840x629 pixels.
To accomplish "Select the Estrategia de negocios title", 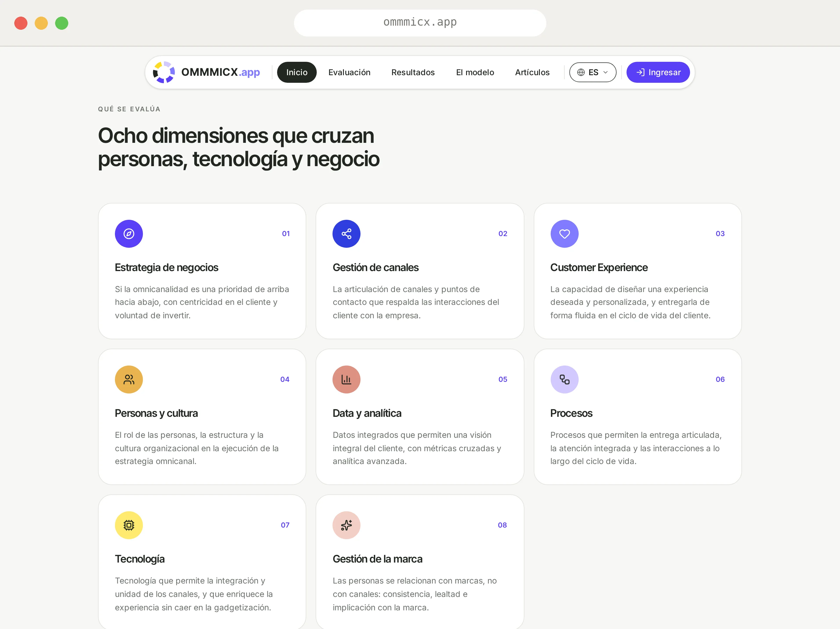I will (x=166, y=268).
